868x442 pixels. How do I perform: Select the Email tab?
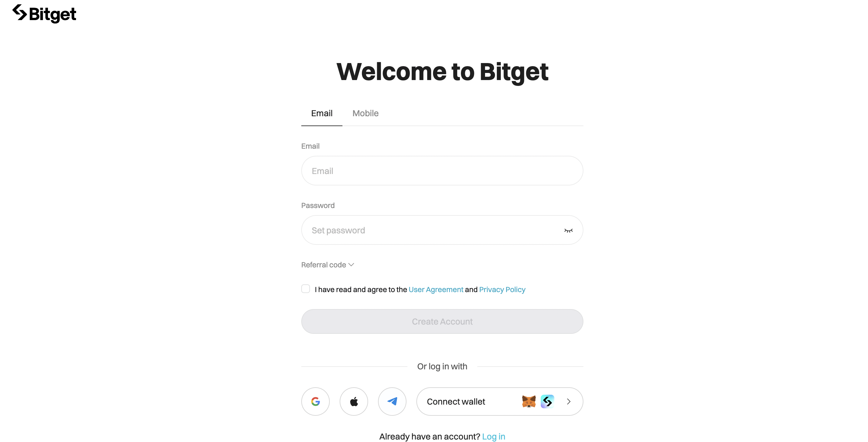(321, 113)
